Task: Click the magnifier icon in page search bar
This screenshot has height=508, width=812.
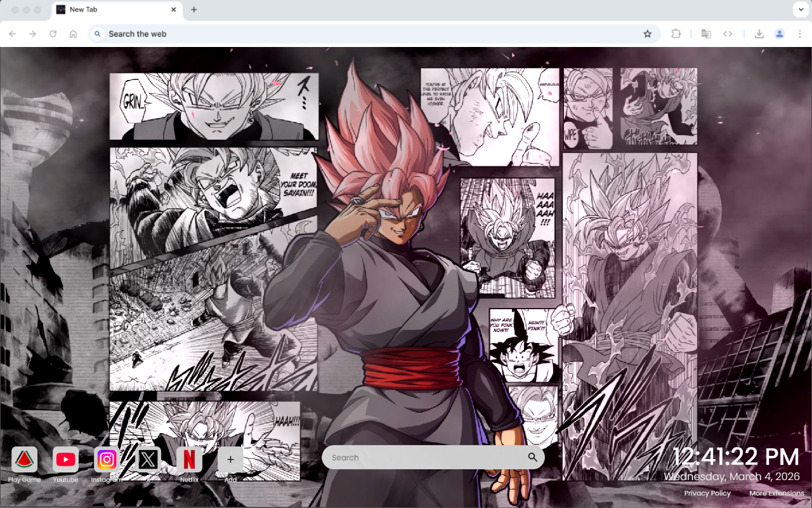Action: pos(532,457)
